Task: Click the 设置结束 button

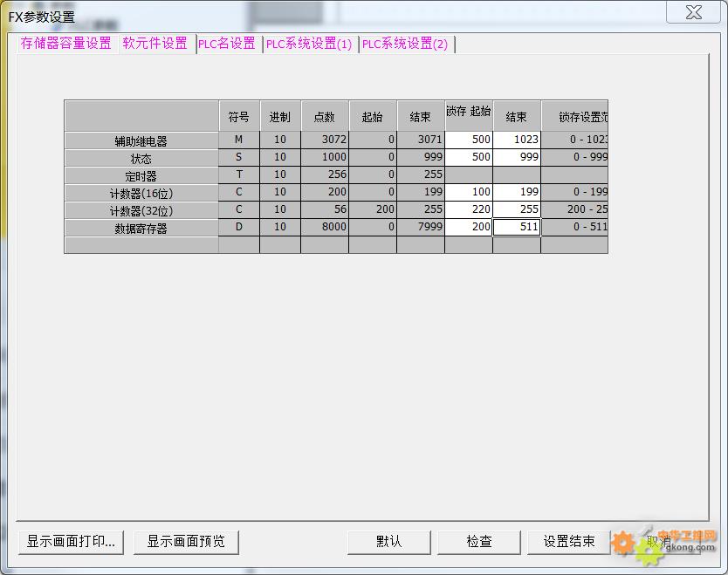Action: click(x=569, y=541)
